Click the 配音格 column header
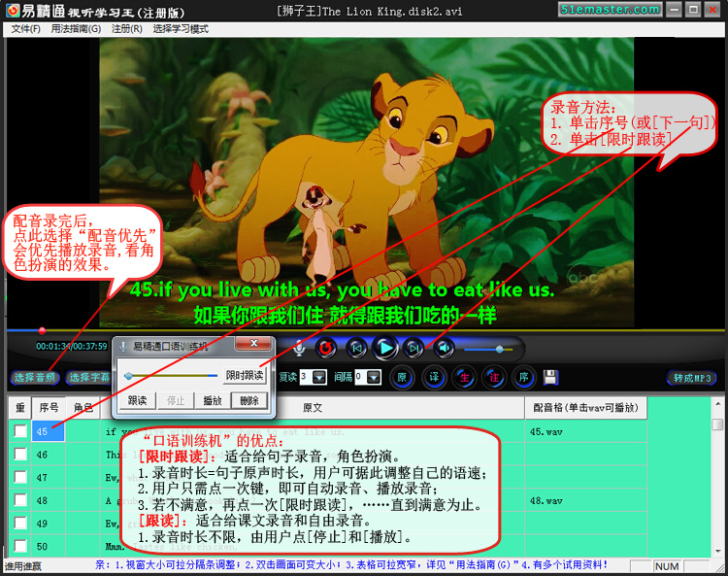Viewport: 728px width, 576px height. coord(586,408)
